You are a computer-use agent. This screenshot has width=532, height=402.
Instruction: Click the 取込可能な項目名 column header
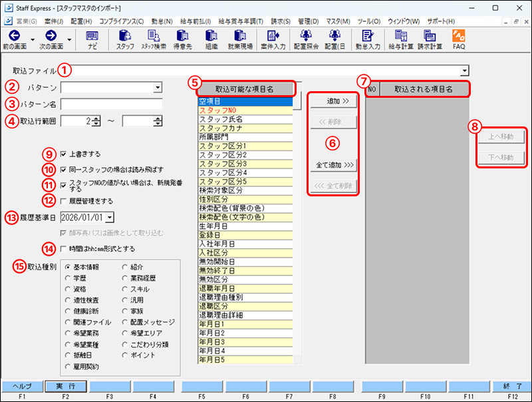(245, 89)
